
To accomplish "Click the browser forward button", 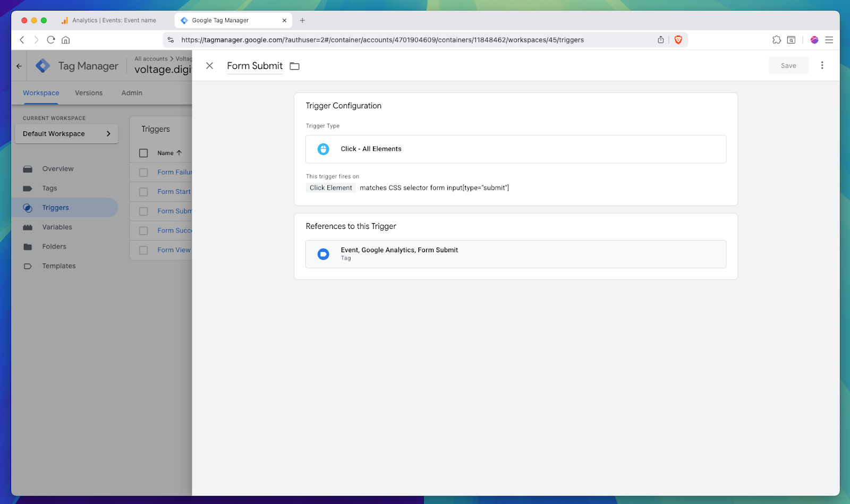I will point(36,40).
